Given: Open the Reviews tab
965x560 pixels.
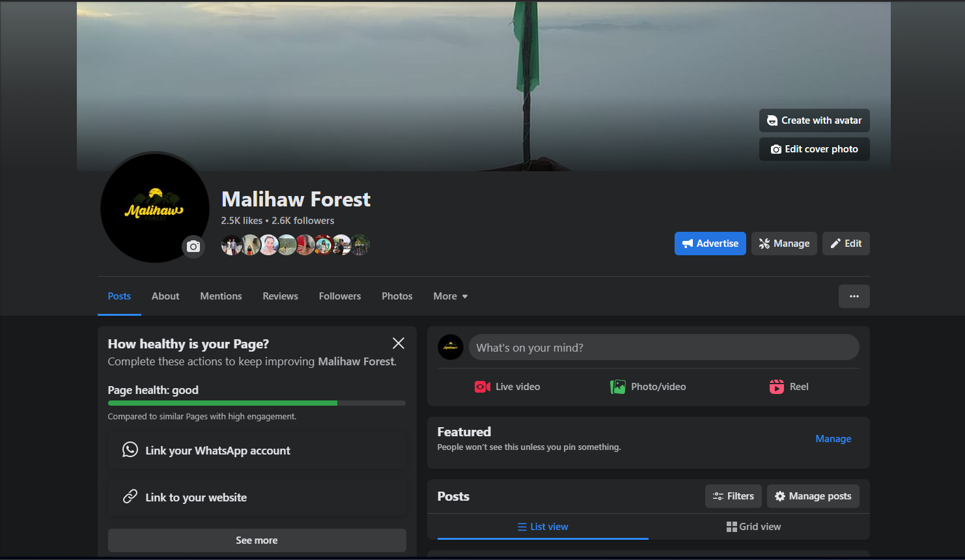Looking at the screenshot, I should [280, 296].
